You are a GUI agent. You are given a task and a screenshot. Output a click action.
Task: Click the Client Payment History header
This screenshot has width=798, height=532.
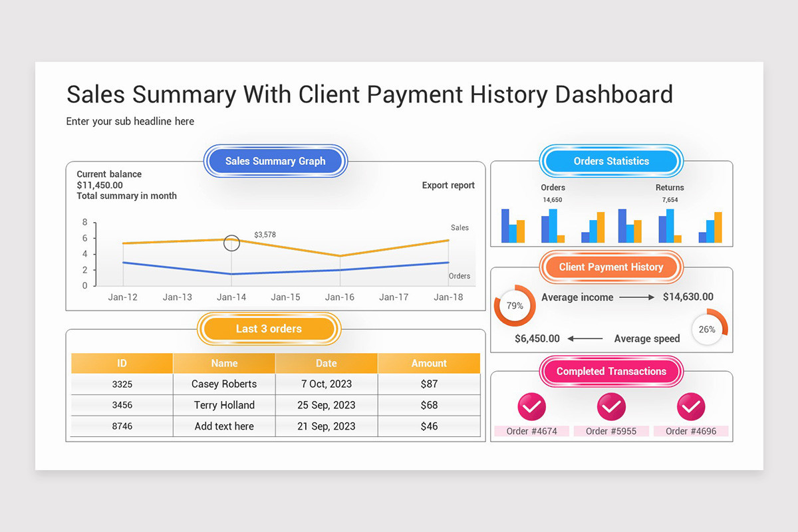click(x=611, y=267)
